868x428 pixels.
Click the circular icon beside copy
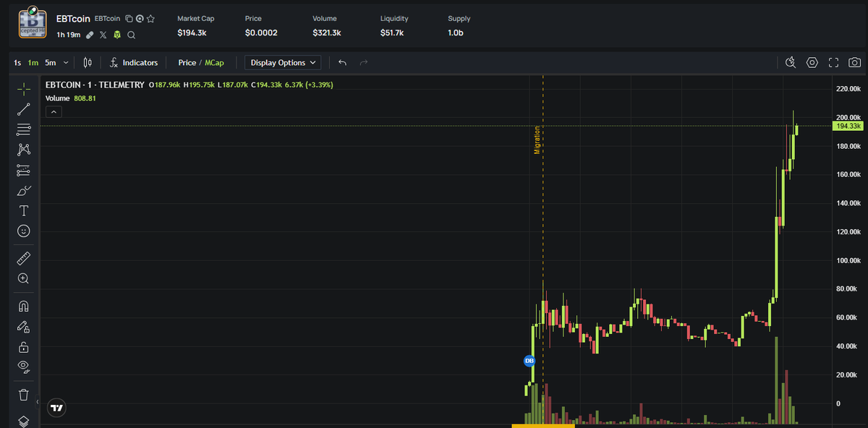(140, 19)
